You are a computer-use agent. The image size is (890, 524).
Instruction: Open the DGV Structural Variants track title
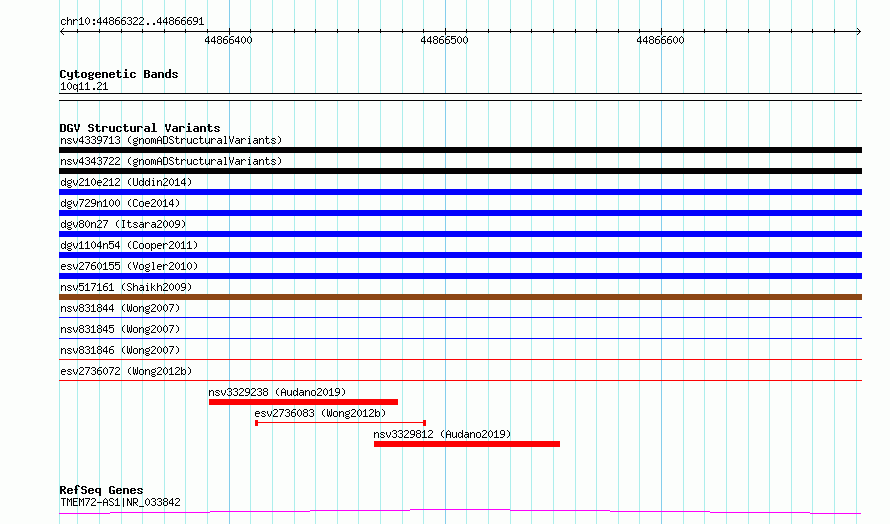click(140, 128)
